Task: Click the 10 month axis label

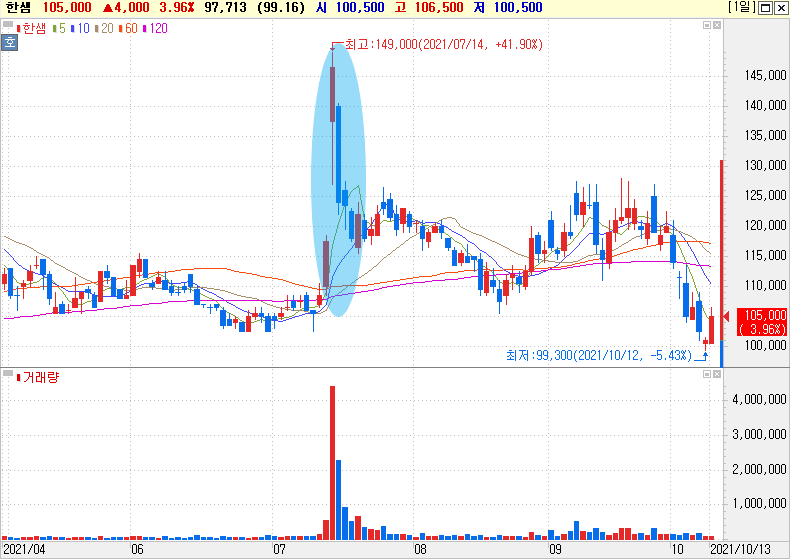Action: tap(678, 549)
